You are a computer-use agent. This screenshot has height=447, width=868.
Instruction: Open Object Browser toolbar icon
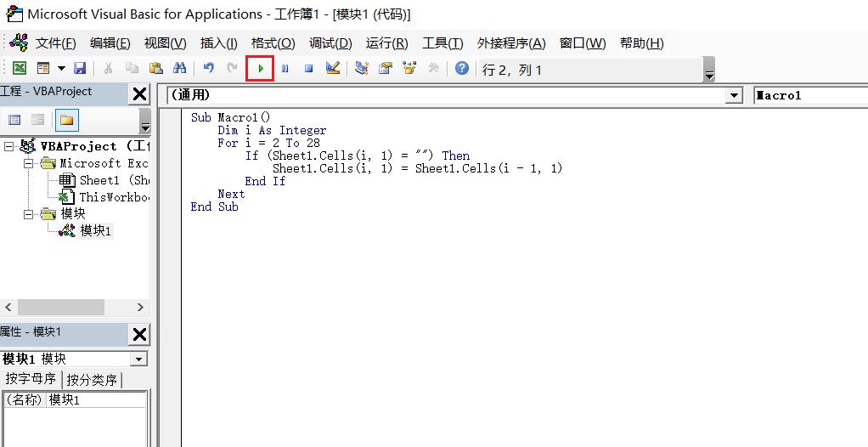tap(409, 68)
